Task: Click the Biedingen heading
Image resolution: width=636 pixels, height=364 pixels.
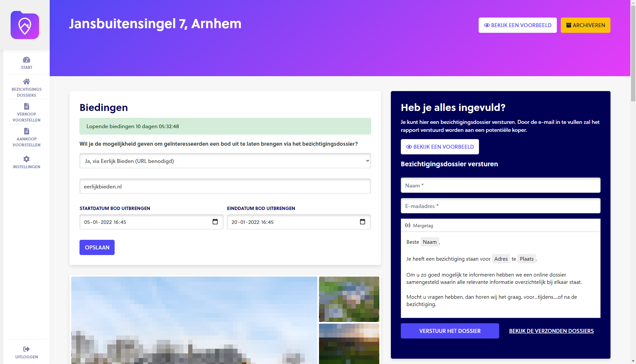Action: point(104,107)
